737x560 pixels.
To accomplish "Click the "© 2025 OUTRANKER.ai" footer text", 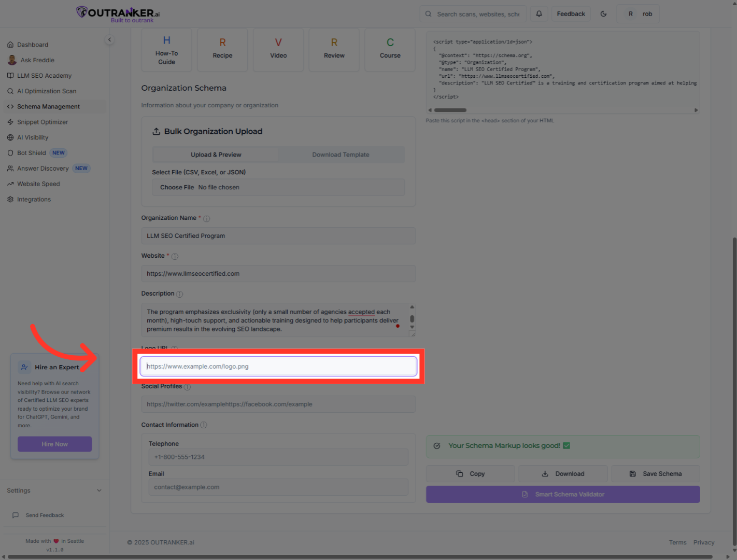I will pos(161,542).
